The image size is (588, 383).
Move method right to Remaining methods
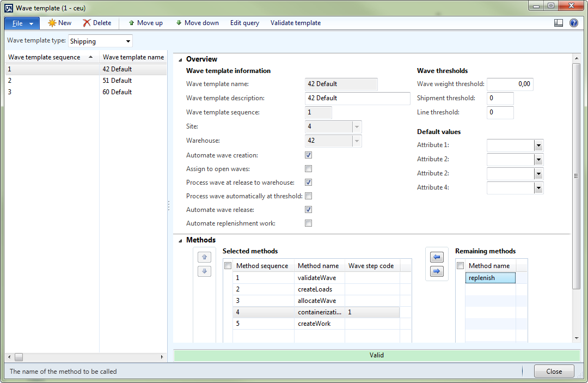(437, 271)
